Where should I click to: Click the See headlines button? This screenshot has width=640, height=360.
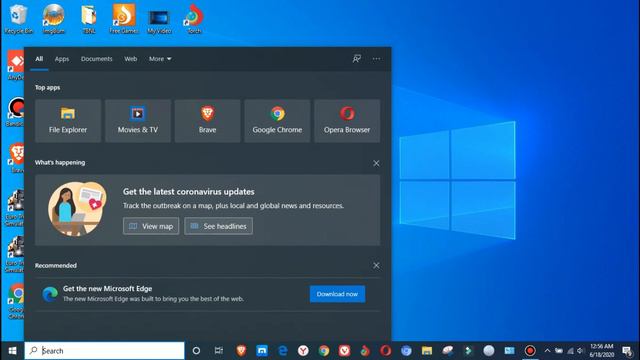[218, 226]
